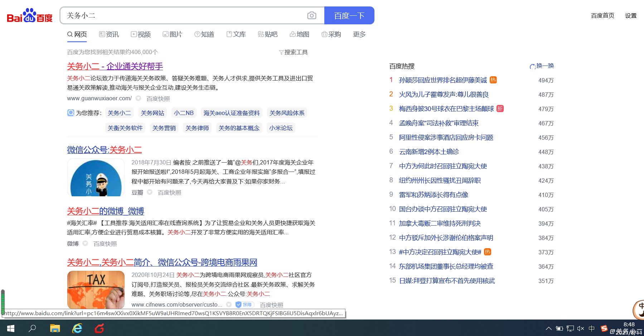Screen dimensions: 644x336
Task: Open result 关务小二的微博_微博
Action: (x=106, y=211)
